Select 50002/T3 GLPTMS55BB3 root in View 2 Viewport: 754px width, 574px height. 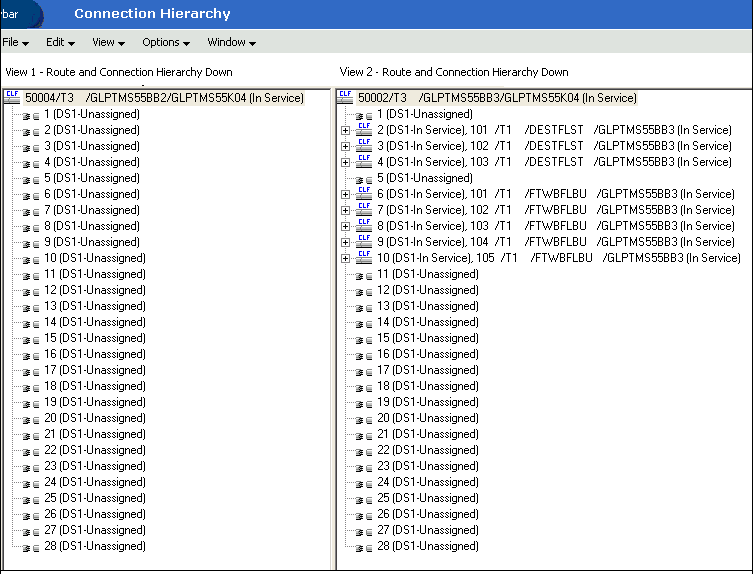(497, 98)
